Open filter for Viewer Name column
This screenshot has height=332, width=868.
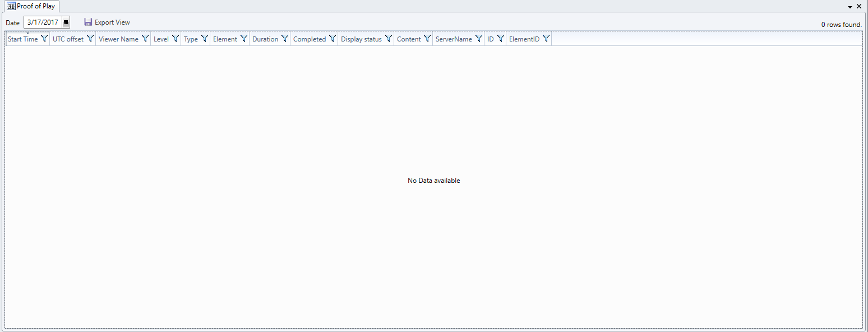tap(145, 39)
